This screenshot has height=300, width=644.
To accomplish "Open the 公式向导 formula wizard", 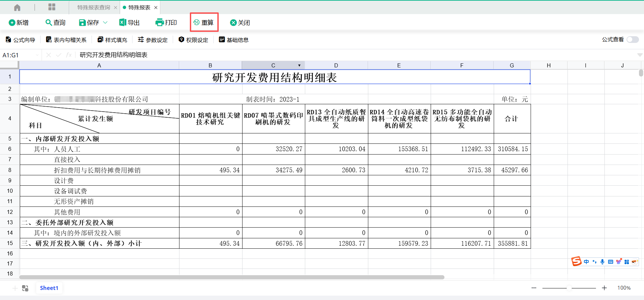I will point(20,40).
